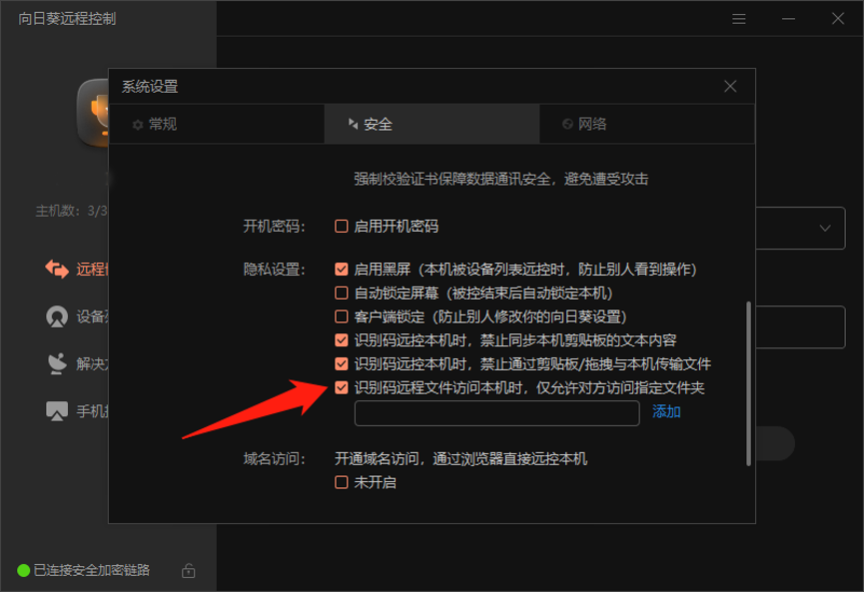Click the phone screen casting icon
The image size is (866, 593).
tap(57, 410)
